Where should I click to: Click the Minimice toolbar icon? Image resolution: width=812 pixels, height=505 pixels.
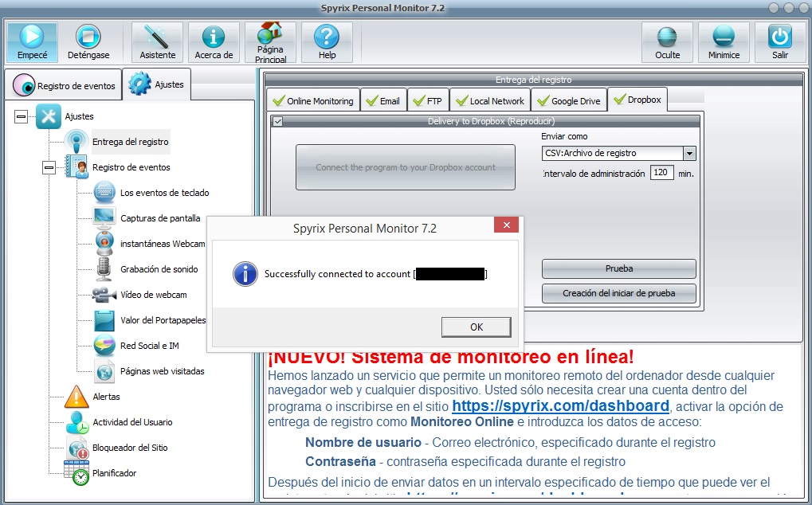pyautogui.click(x=724, y=42)
